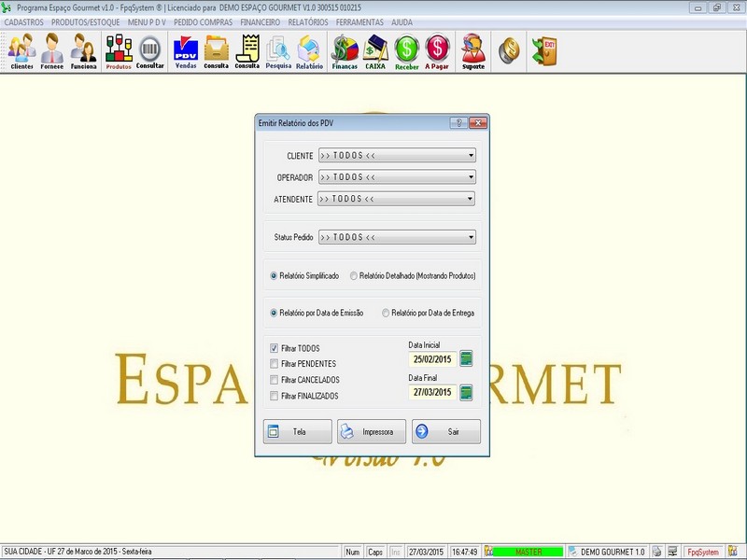This screenshot has width=747, height=560.
Task: Check Filtrar PENDENTES checkbox
Action: coord(274,364)
